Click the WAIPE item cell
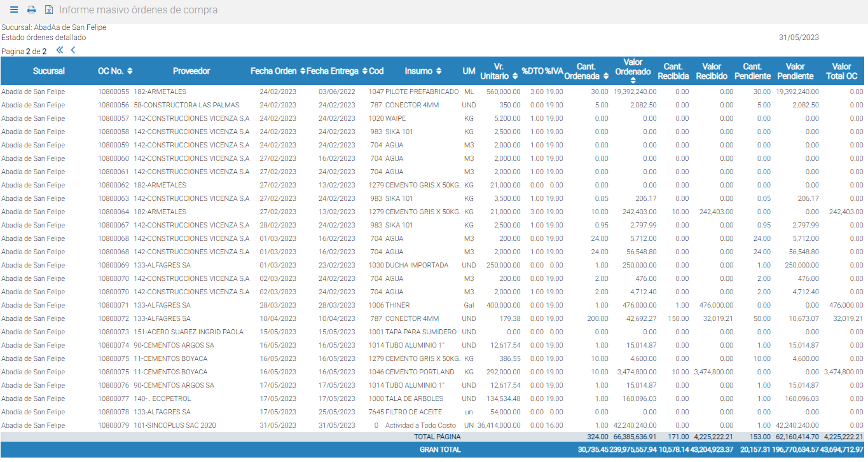The image size is (868, 462). click(x=396, y=118)
